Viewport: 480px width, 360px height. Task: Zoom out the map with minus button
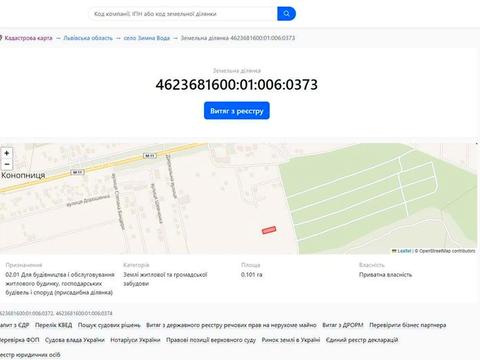click(7, 164)
